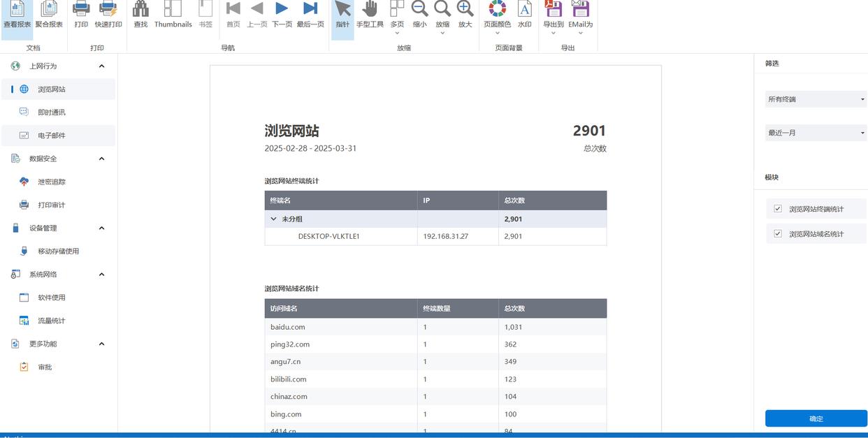Open 放缩 dropdown arrow
This screenshot has width=868, height=438.
coord(442,34)
